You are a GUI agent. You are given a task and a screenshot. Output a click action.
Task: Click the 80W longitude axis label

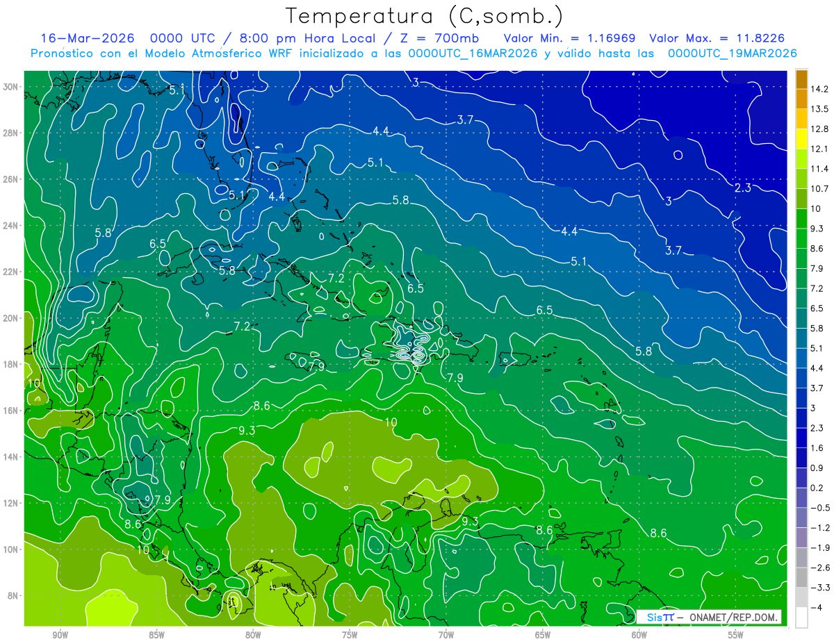[x=253, y=635]
